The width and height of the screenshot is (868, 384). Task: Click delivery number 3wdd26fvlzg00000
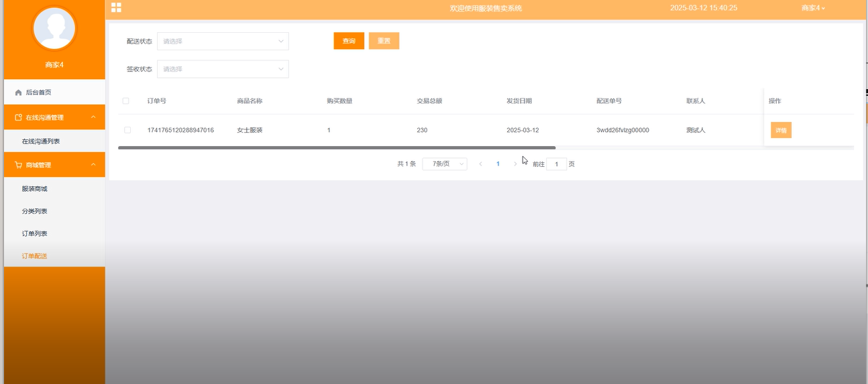coord(622,130)
